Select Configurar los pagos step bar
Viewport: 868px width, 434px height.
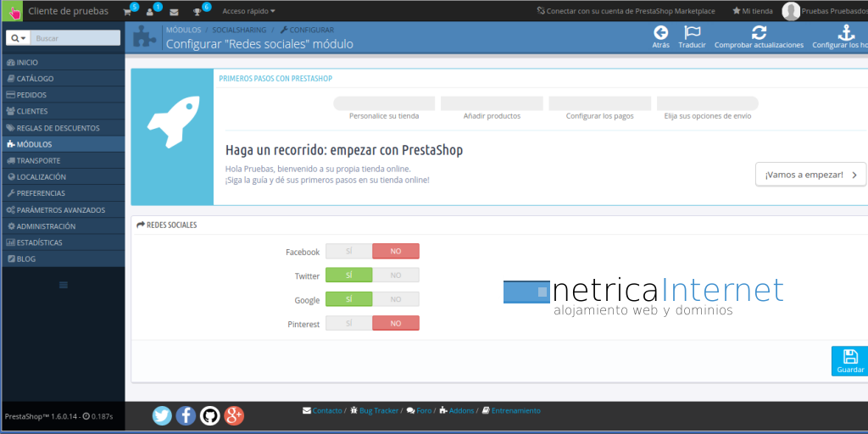point(599,103)
